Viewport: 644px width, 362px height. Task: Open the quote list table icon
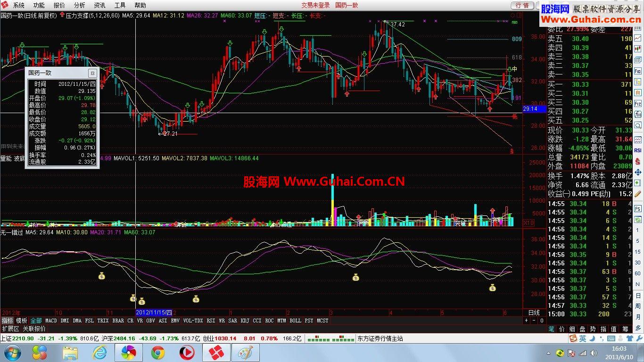click(637, 28)
